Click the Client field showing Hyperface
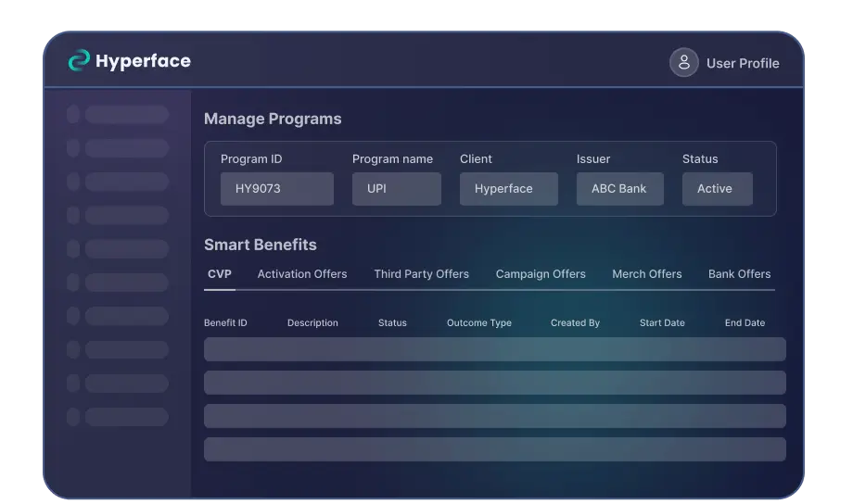853x504 pixels. pyautogui.click(x=508, y=188)
